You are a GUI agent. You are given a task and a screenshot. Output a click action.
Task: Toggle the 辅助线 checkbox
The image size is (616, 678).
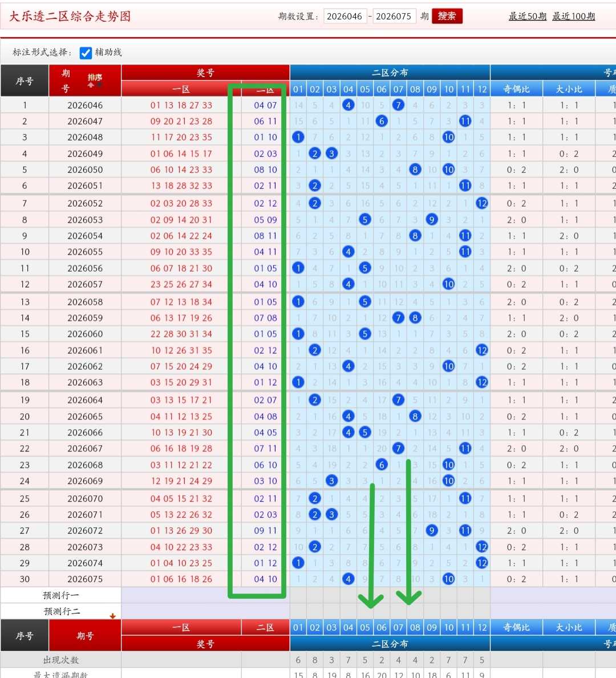click(x=86, y=53)
